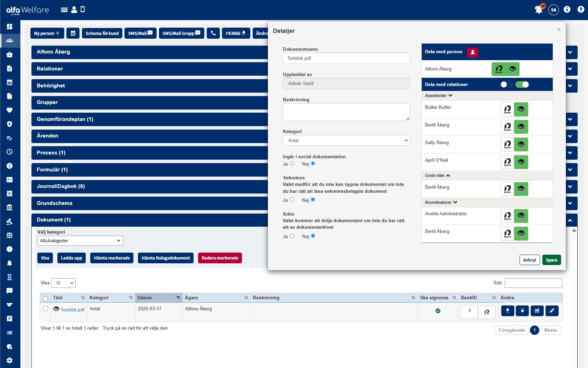Click BankID icon for Butter Butter

[x=507, y=109]
